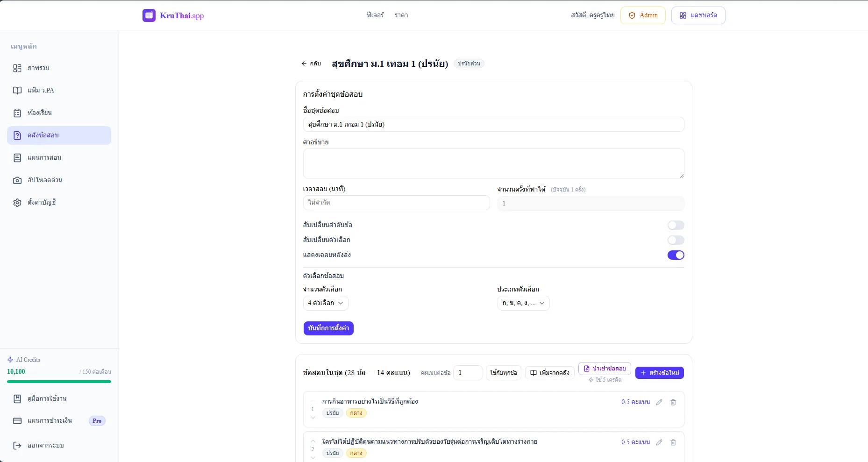Screen dimensions: 868x462
Task: Click the camera icon beside อัปโหลดด่วน
Action: [17, 180]
